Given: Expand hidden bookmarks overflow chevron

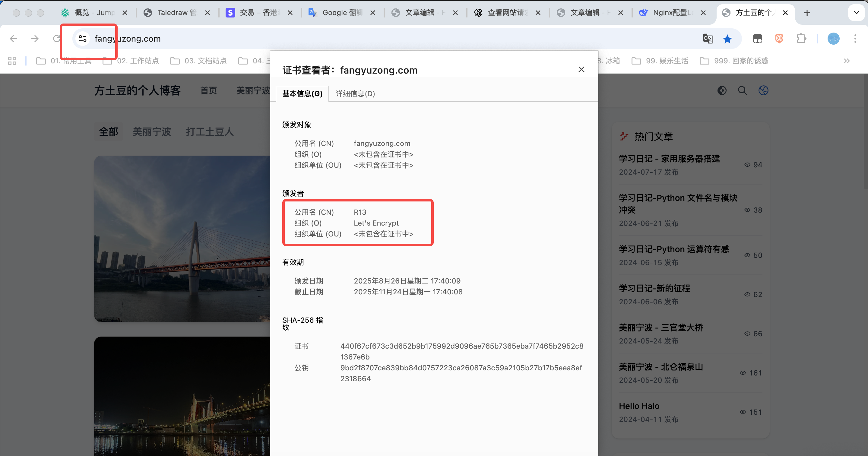Looking at the screenshot, I should 846,61.
